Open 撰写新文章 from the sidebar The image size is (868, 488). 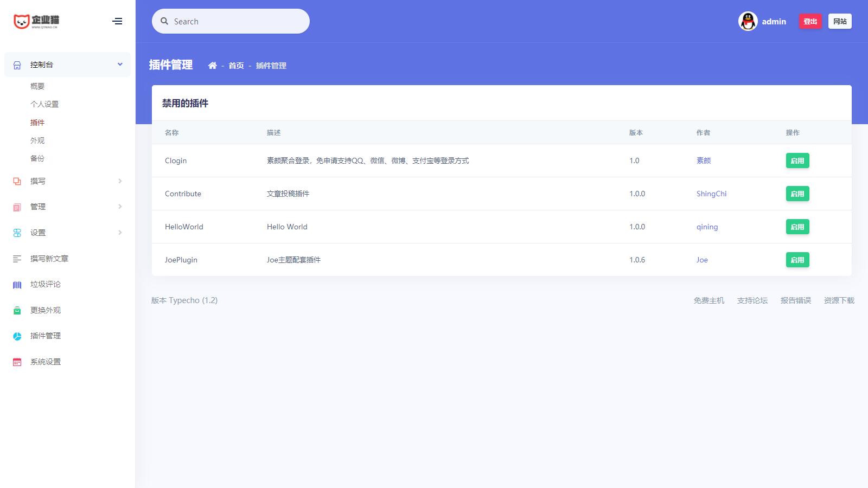[x=49, y=259]
